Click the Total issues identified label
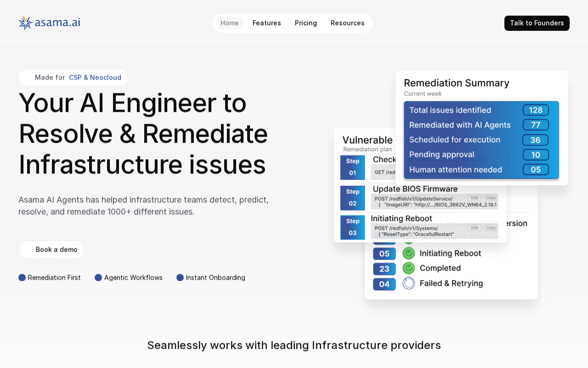The height and width of the screenshot is (368, 588). click(x=450, y=110)
